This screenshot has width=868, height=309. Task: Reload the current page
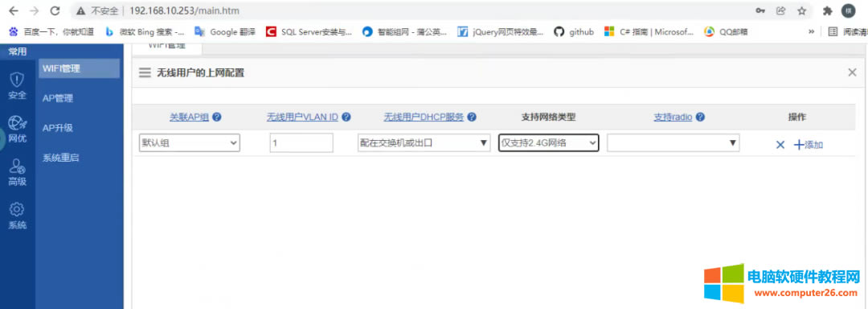click(55, 10)
